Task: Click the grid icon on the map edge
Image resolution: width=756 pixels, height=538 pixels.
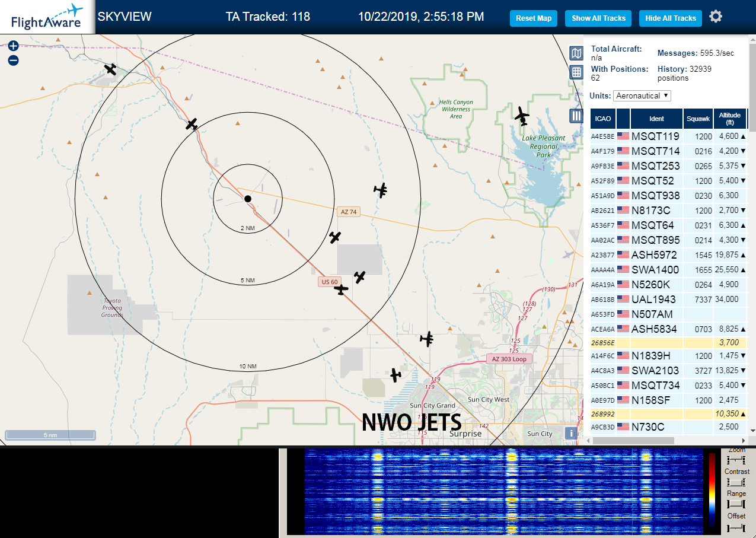Action: tap(576, 72)
